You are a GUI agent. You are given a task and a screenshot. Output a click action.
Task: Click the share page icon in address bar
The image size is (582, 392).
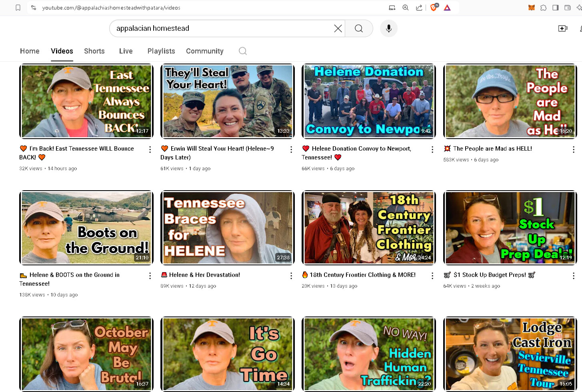pyautogui.click(x=419, y=8)
